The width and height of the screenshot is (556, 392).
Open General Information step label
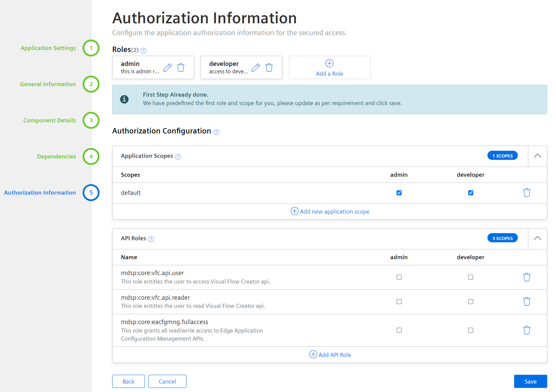48,84
